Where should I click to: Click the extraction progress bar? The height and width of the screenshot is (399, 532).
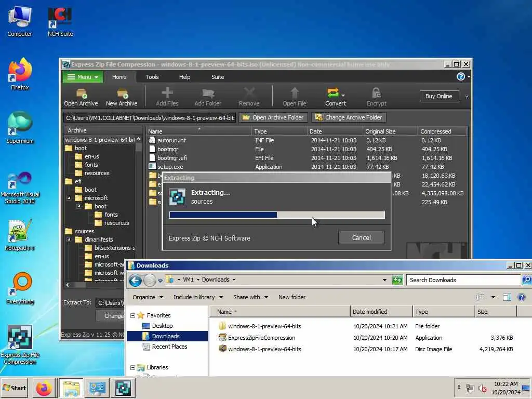click(277, 215)
